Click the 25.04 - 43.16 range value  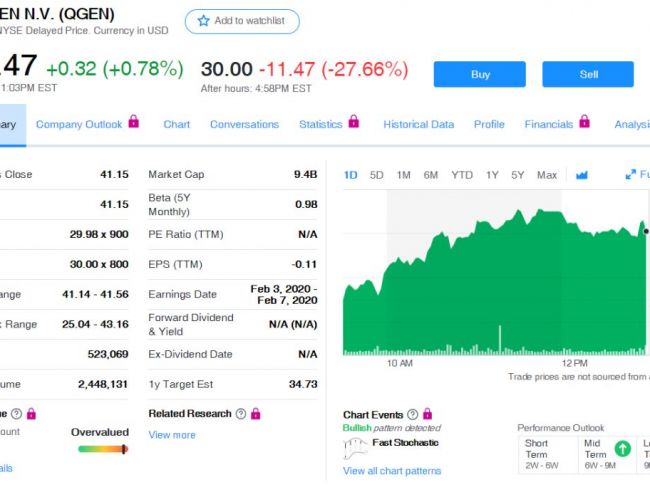click(x=95, y=324)
